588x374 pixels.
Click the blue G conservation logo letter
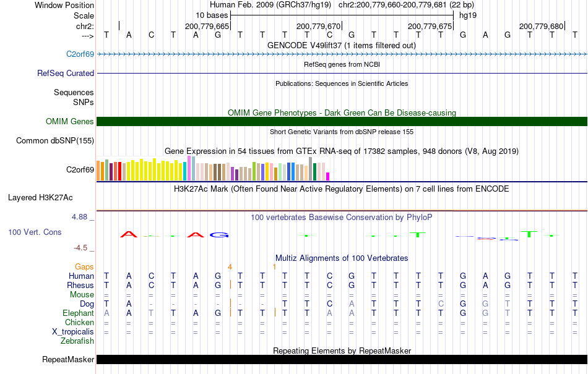218,235
